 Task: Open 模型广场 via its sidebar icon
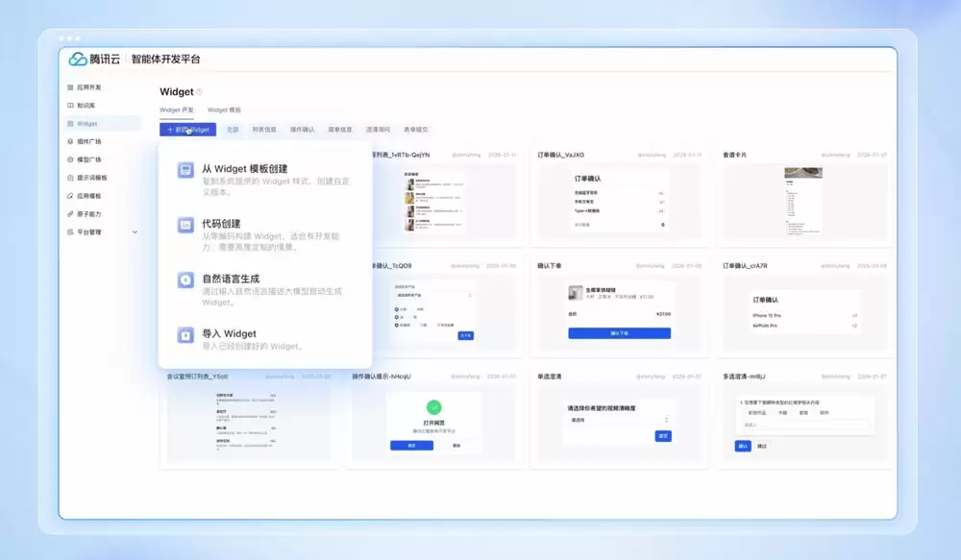point(71,159)
